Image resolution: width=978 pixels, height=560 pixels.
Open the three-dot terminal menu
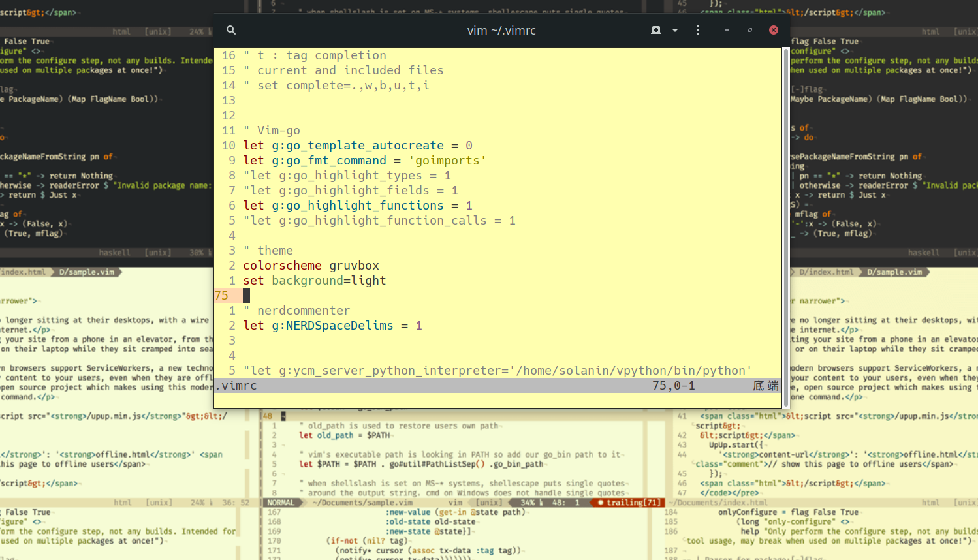click(x=698, y=30)
